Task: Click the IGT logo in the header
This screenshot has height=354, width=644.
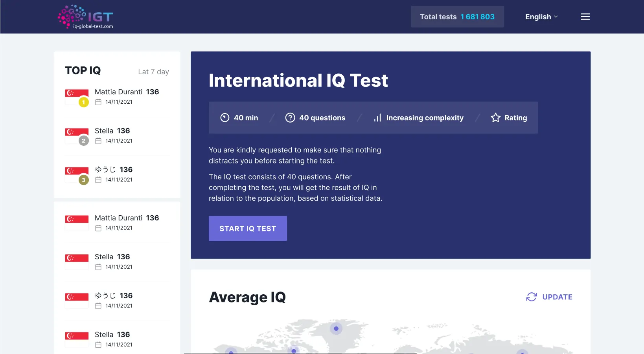Action: [85, 17]
